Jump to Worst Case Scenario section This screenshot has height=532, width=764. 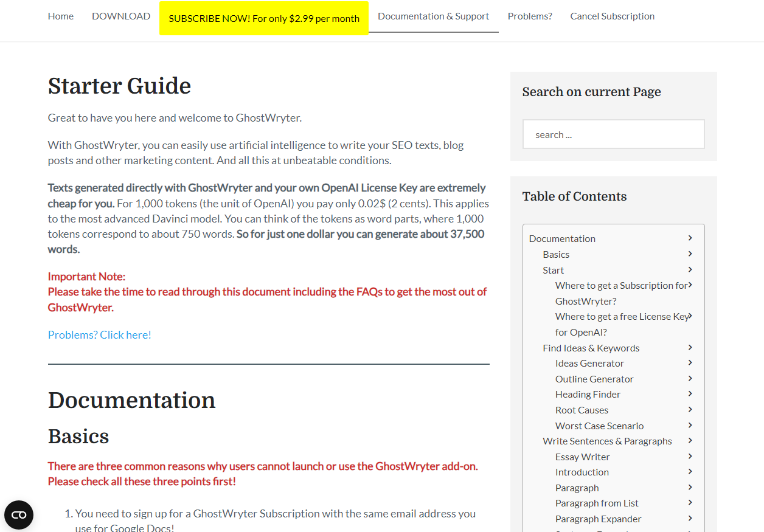pyautogui.click(x=599, y=426)
